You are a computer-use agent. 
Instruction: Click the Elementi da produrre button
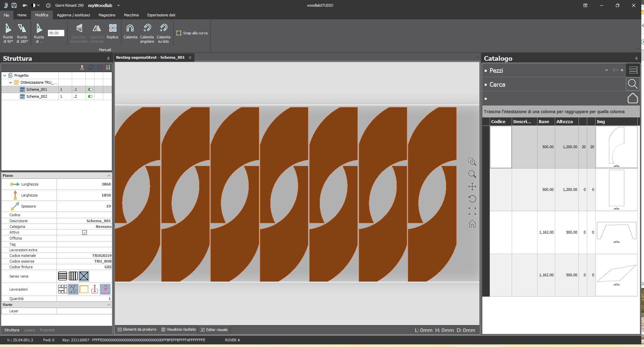[x=137, y=330]
